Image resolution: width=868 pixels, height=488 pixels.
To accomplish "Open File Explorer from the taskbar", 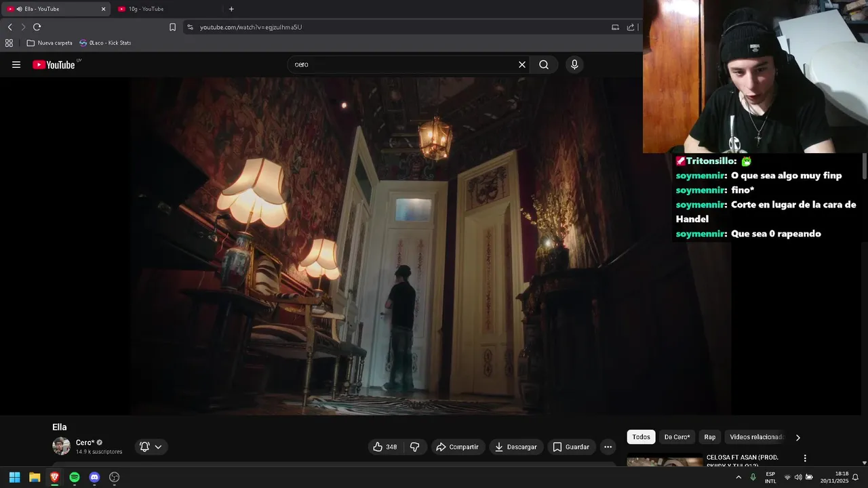I will coord(35,477).
